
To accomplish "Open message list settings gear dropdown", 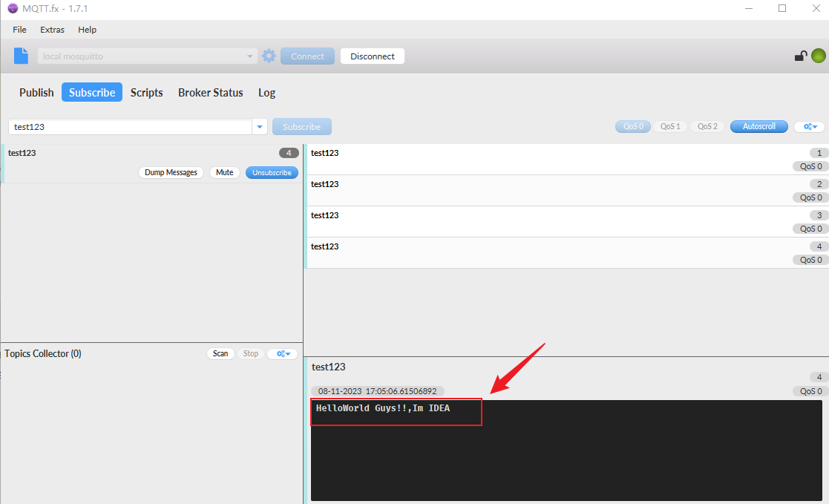I will click(809, 127).
